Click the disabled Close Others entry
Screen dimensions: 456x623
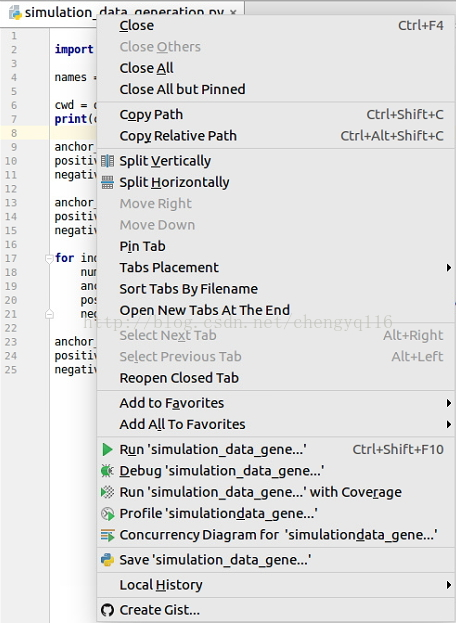point(276,47)
